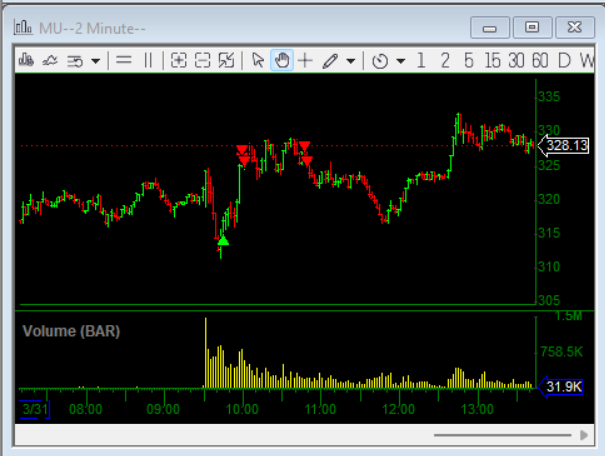The height and width of the screenshot is (456, 605).
Task: Select the horizontal lines tool
Action: (124, 61)
